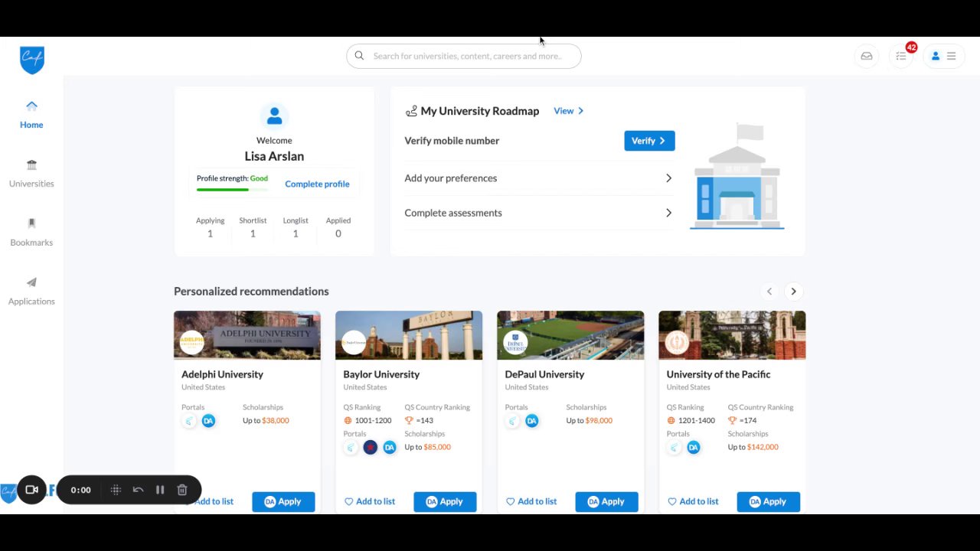Pause the screen recording
This screenshot has height=551, width=980.
pos(160,490)
